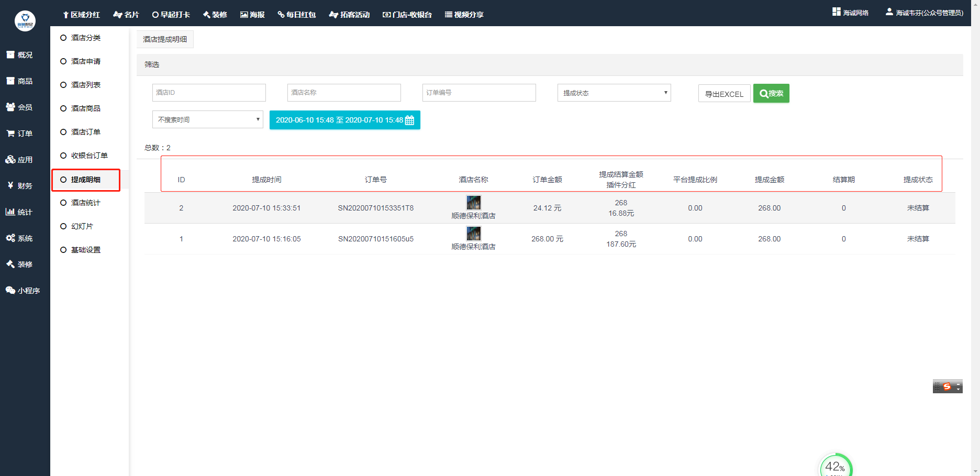Select the 酒店订单 submenu circle item

63,132
